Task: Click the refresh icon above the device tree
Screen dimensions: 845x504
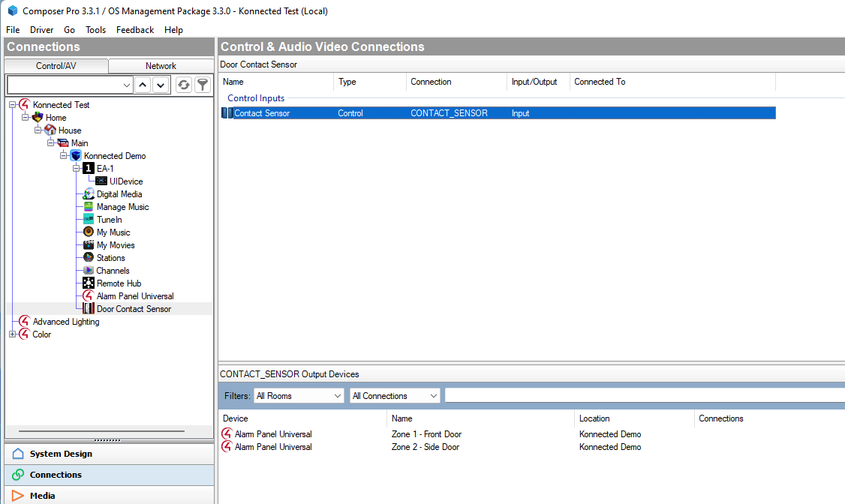Action: (183, 85)
